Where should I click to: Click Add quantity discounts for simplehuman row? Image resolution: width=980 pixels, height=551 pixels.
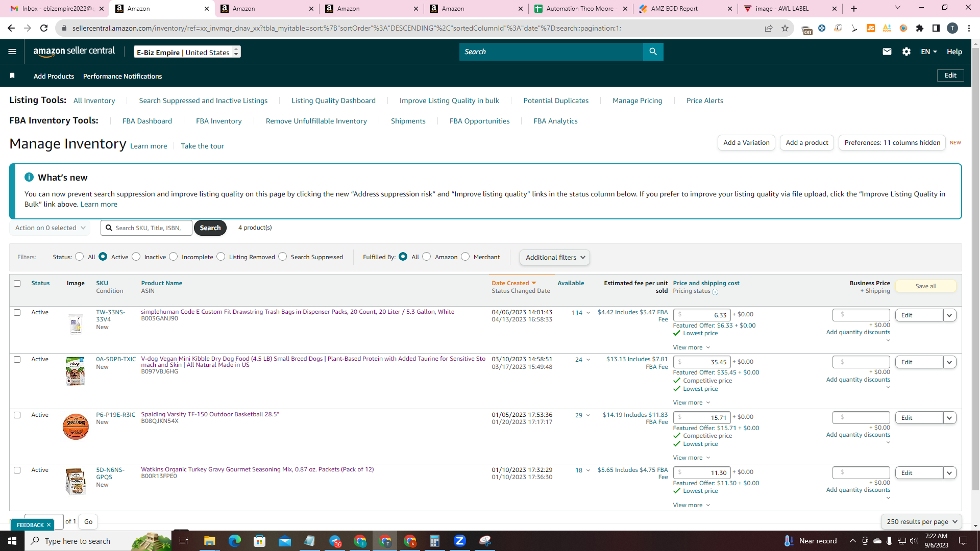[x=858, y=332]
